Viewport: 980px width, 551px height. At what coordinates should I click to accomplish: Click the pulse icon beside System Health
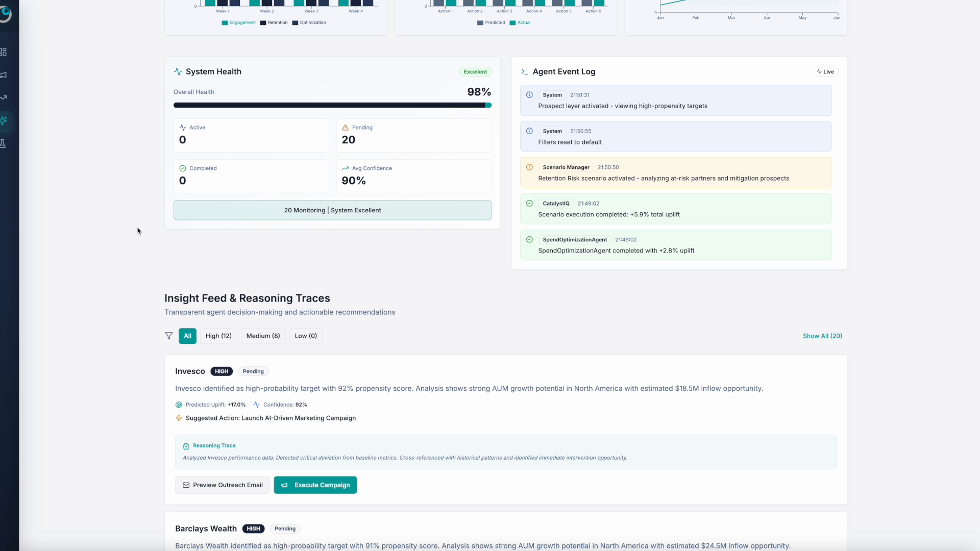pos(177,71)
